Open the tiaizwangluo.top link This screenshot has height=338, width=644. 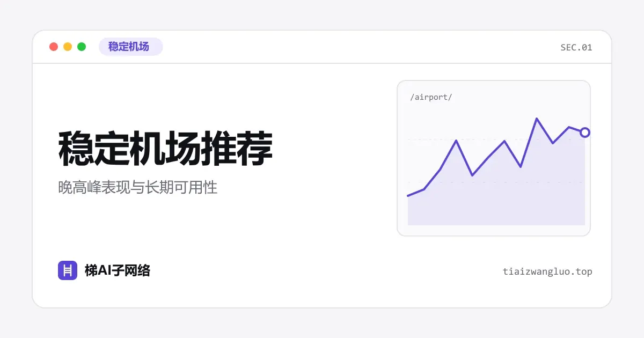pyautogui.click(x=547, y=271)
